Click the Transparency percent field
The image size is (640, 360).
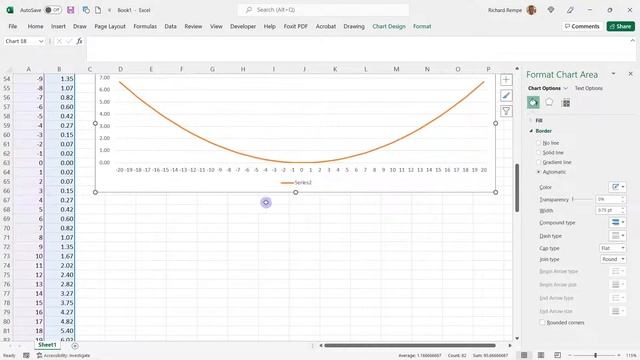pos(608,199)
